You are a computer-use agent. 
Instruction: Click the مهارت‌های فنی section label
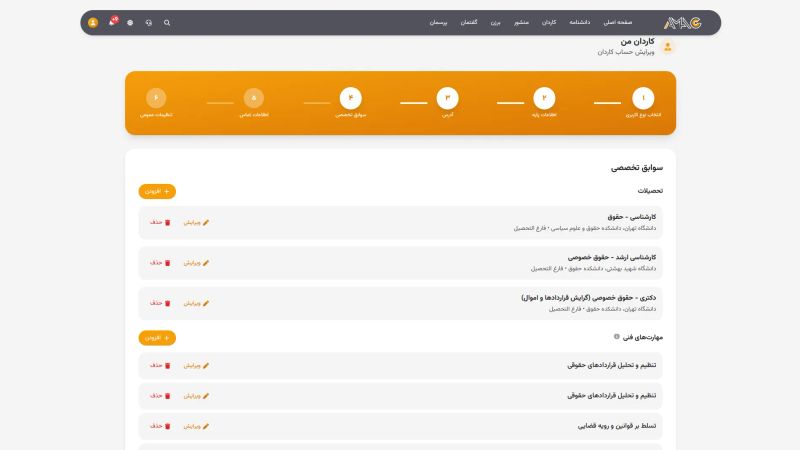[643, 337]
